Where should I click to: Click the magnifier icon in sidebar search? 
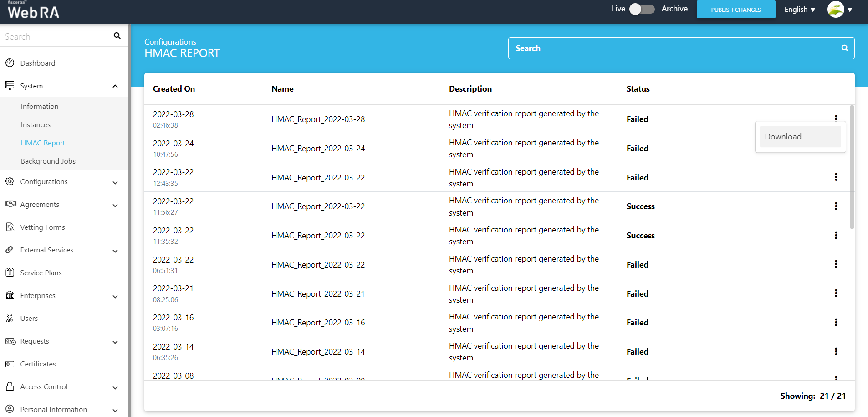[x=117, y=36]
